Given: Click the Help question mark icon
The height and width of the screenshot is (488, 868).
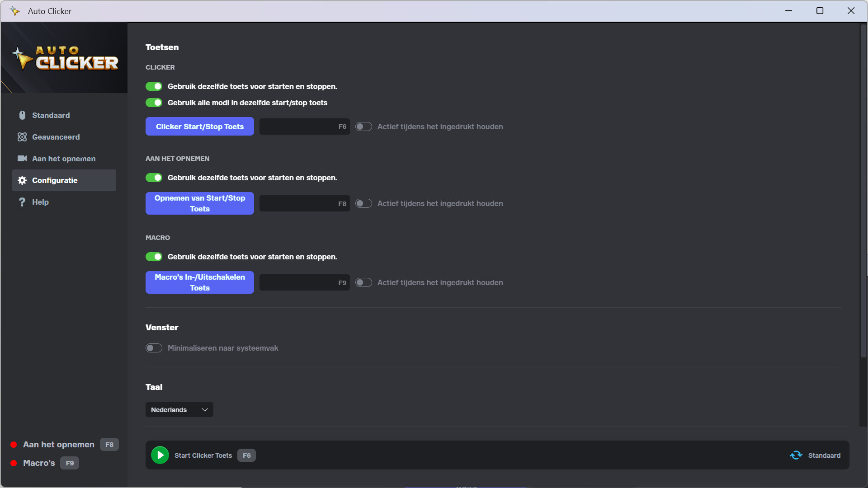Looking at the screenshot, I should [22, 202].
